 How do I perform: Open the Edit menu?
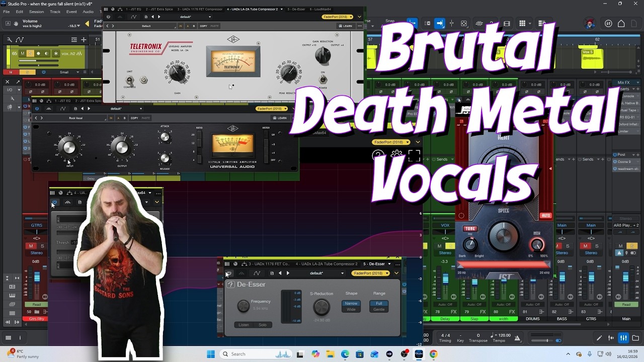click(19, 12)
